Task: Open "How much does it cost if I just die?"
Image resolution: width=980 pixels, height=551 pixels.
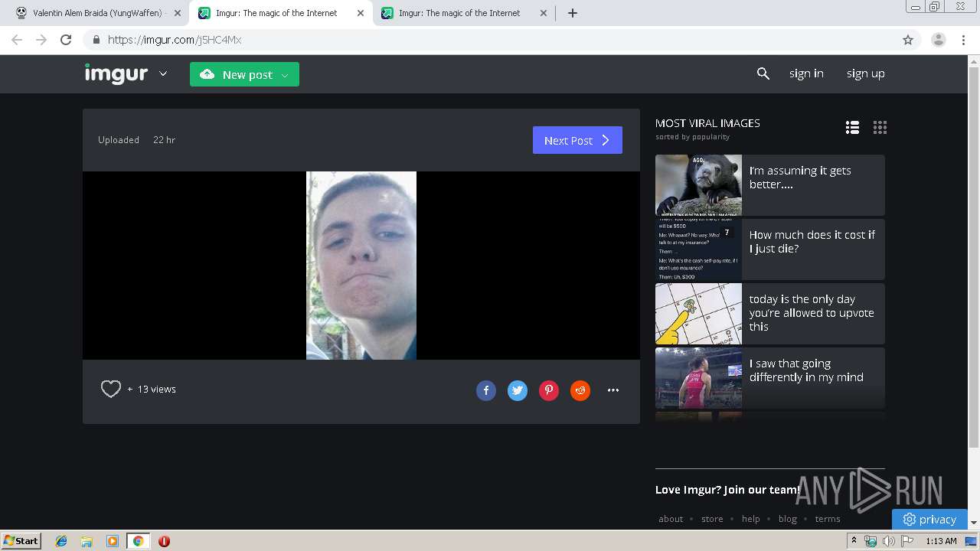Action: [770, 249]
